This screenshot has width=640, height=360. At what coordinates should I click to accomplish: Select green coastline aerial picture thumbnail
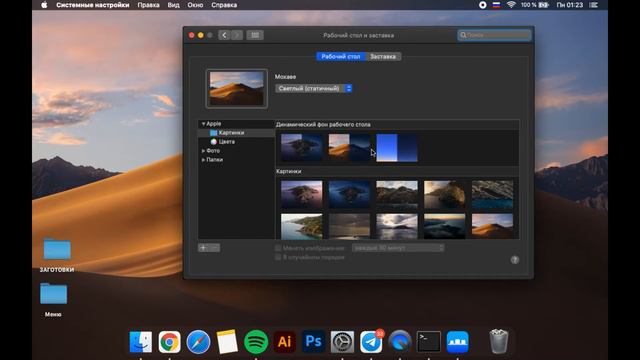[302, 226]
